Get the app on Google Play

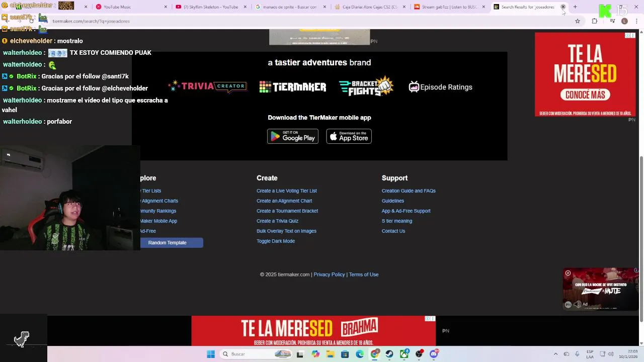click(293, 136)
